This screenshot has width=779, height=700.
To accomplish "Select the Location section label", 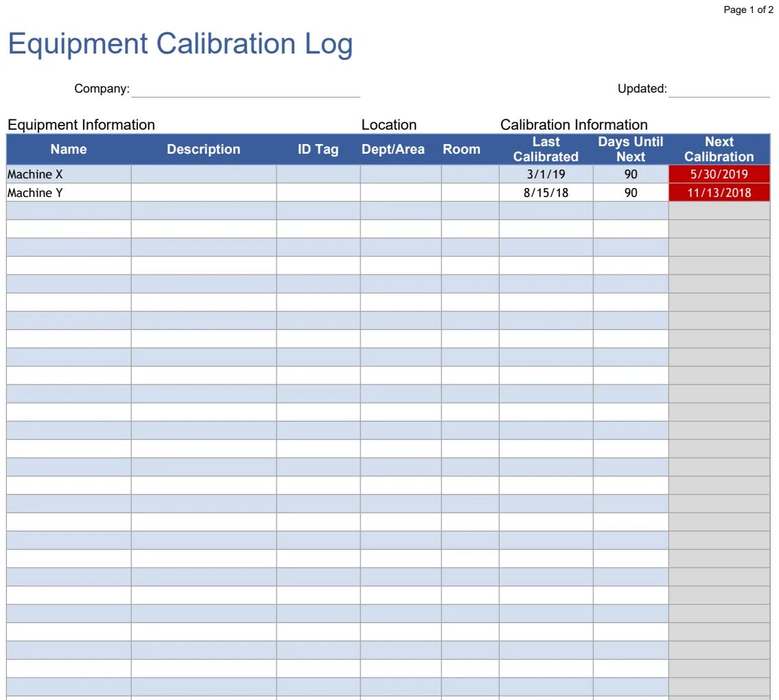I will point(389,125).
